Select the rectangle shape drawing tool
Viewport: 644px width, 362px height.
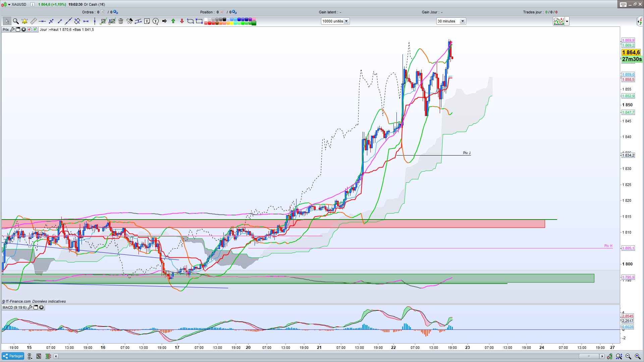pos(199,21)
